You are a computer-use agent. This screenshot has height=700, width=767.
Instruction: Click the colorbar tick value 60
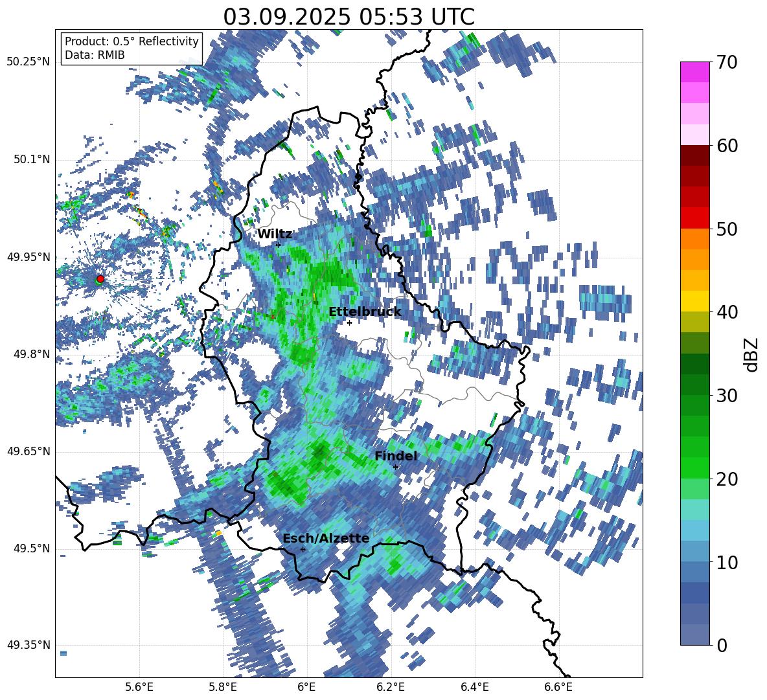pyautogui.click(x=727, y=146)
